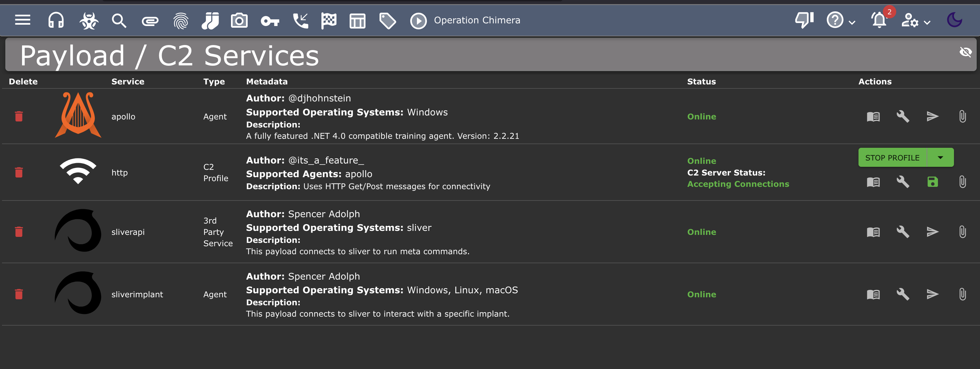Click the send arrow icon for sliverapi
The width and height of the screenshot is (980, 369).
pyautogui.click(x=933, y=232)
